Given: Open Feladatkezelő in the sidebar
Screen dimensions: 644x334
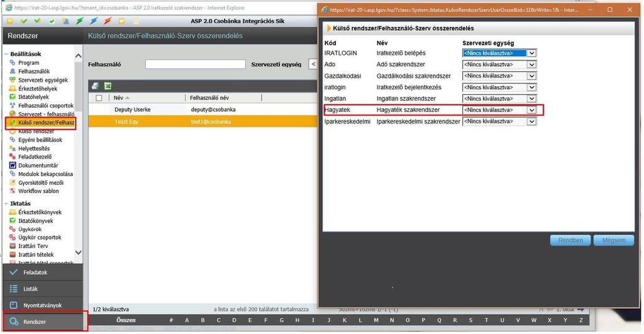Looking at the screenshot, I should (x=35, y=157).
